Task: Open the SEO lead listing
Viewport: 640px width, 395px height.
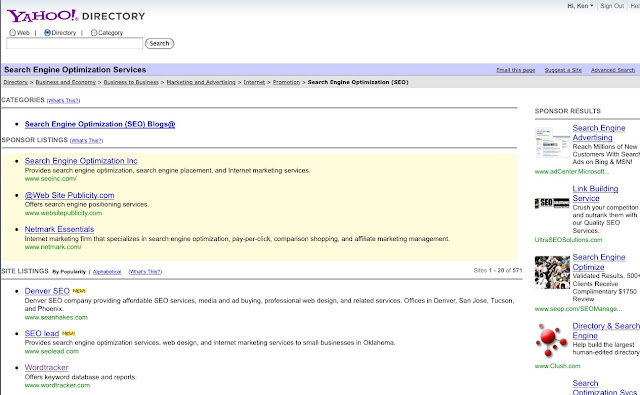Action: click(x=42, y=333)
